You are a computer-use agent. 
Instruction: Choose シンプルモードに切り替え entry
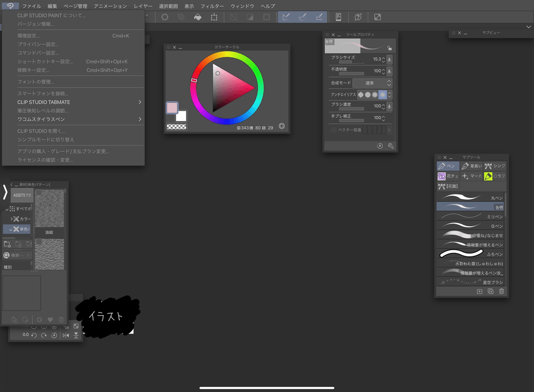coord(73,140)
